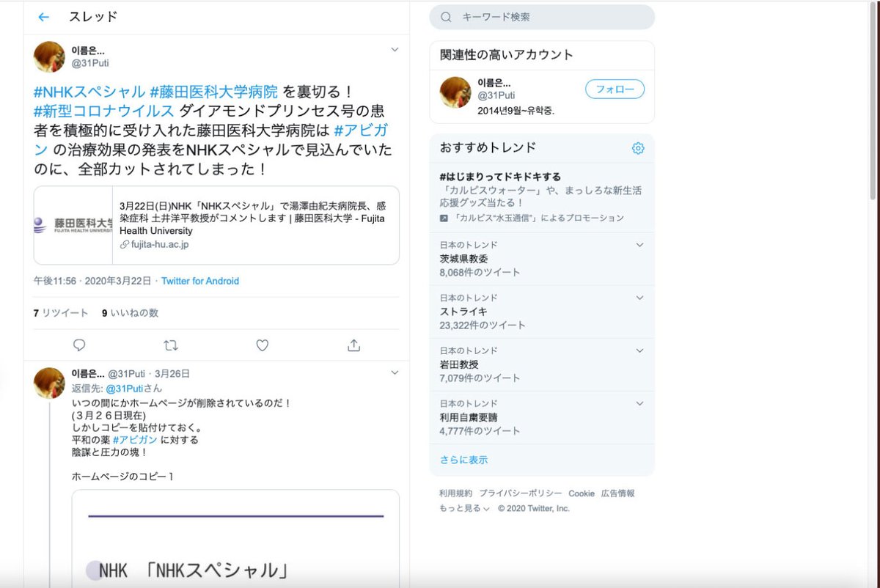Open the 3月26日 reply timestamp

pos(172,374)
